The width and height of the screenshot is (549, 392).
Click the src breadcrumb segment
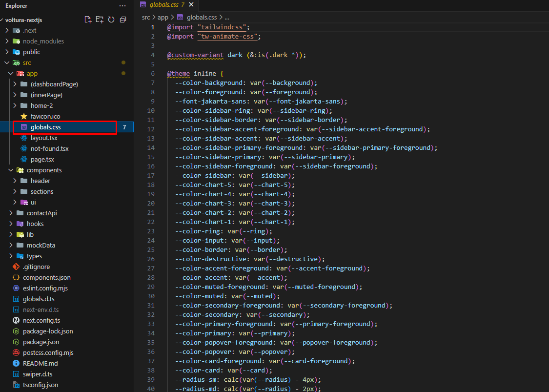(146, 17)
